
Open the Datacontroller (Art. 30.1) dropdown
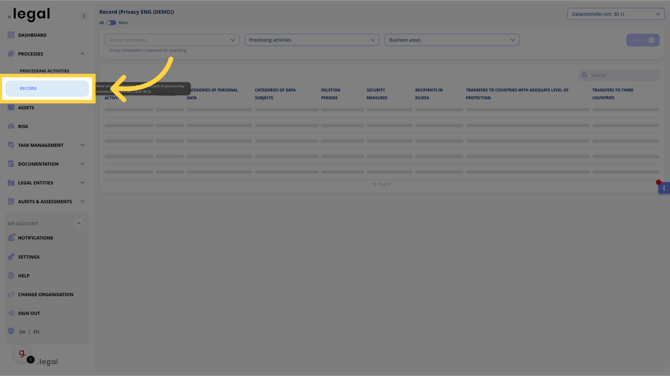tap(616, 14)
